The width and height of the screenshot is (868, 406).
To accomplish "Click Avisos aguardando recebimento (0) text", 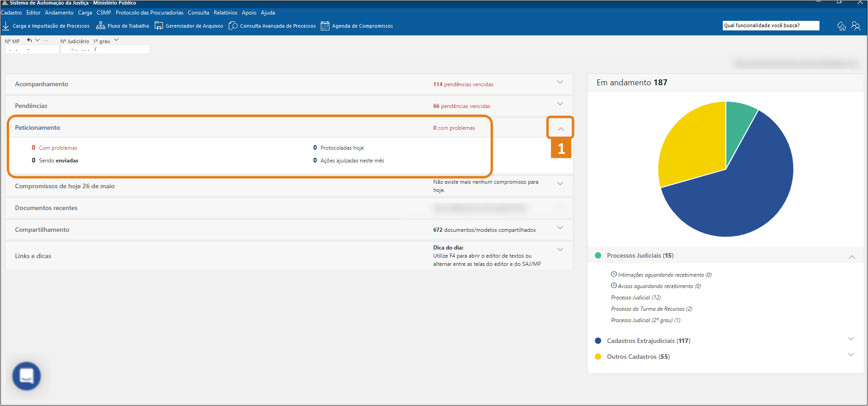I will [659, 286].
